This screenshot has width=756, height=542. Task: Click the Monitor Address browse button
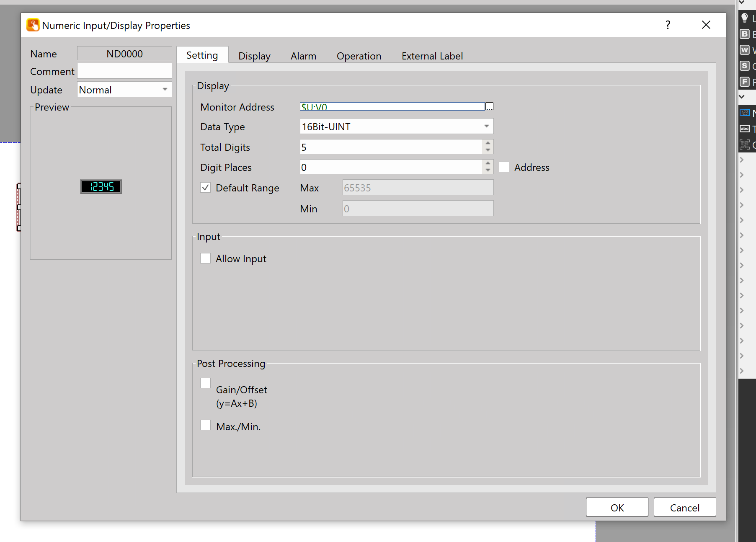pyautogui.click(x=489, y=106)
